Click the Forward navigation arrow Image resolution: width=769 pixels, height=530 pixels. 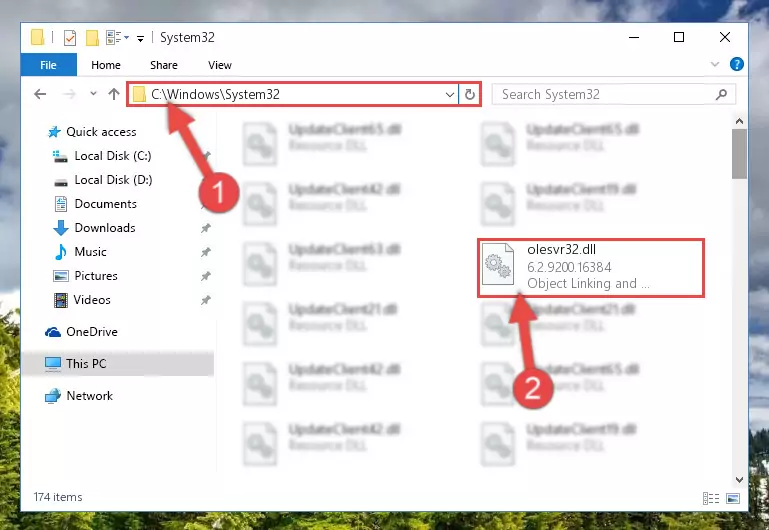69,94
